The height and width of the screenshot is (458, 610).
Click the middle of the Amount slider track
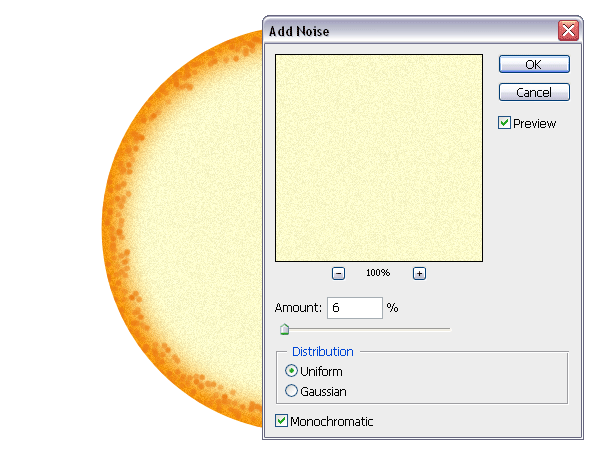366,328
